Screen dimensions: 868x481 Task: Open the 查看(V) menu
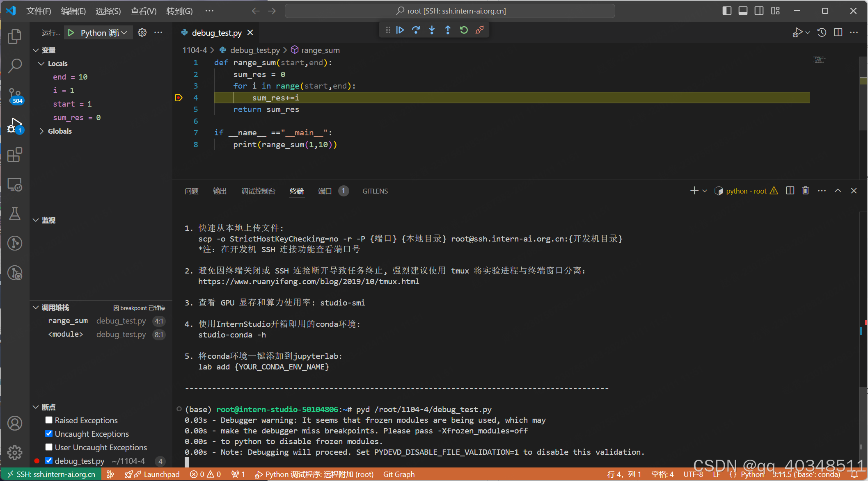coord(143,11)
